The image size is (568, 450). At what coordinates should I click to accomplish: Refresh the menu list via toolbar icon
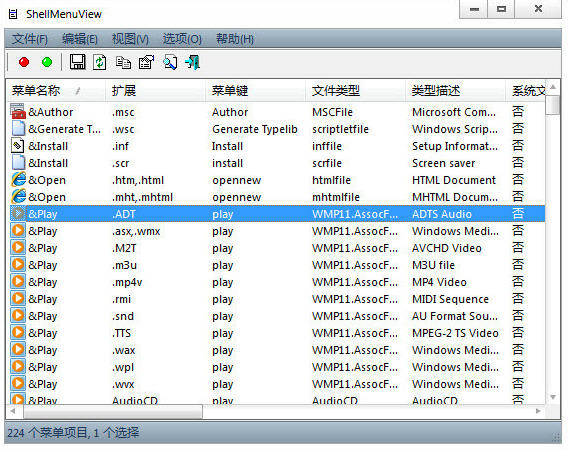(x=100, y=62)
